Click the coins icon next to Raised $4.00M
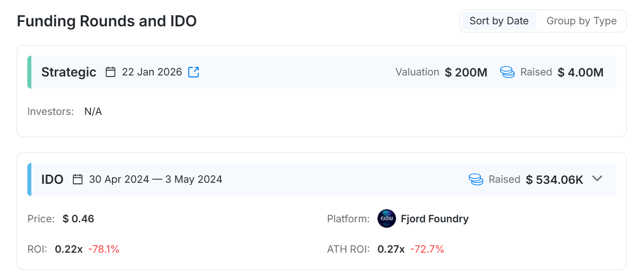Image resolution: width=644 pixels, height=278 pixels. point(507,72)
